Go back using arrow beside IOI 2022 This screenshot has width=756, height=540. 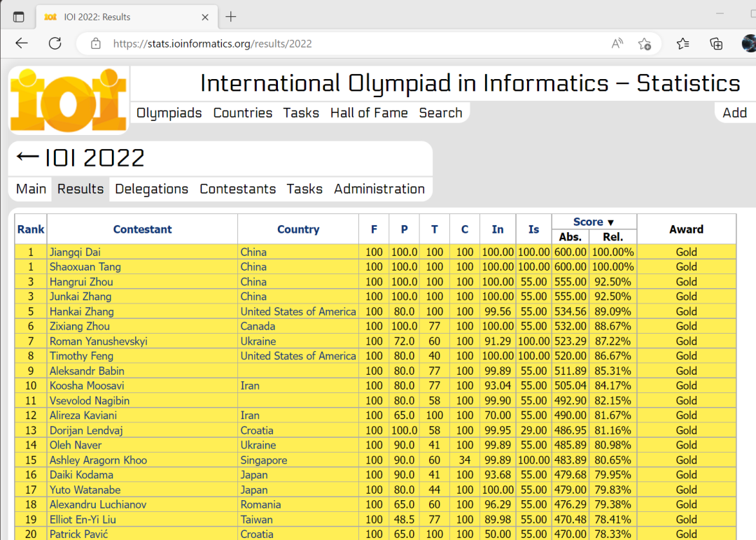click(x=27, y=157)
